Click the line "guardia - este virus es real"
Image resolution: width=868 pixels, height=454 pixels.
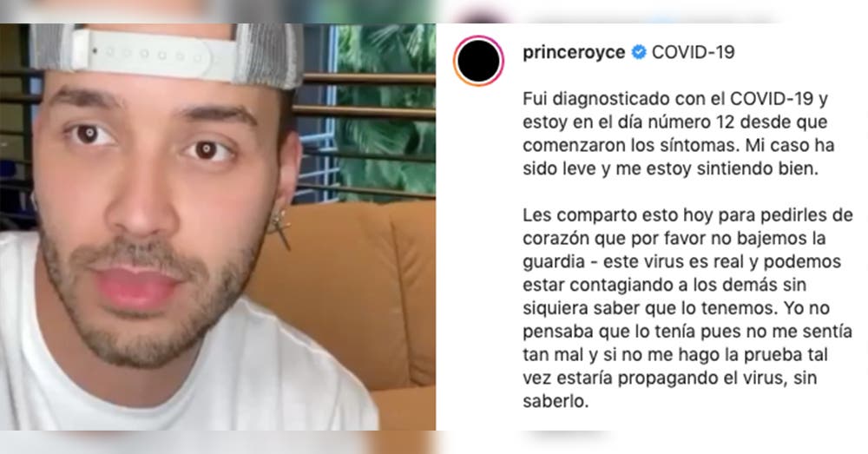682,261
